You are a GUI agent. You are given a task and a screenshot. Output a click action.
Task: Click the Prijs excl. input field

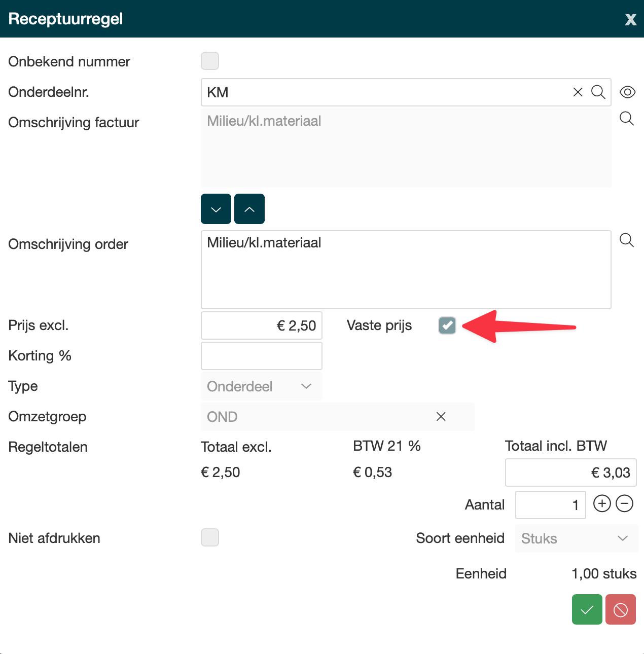click(x=261, y=325)
